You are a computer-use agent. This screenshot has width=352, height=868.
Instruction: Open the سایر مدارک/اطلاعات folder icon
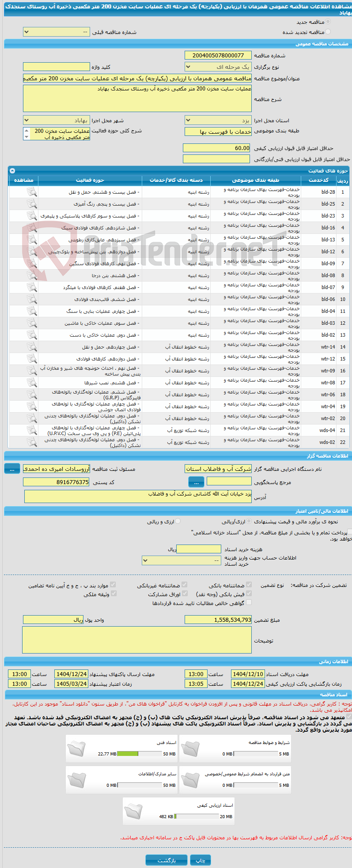coord(77,780)
